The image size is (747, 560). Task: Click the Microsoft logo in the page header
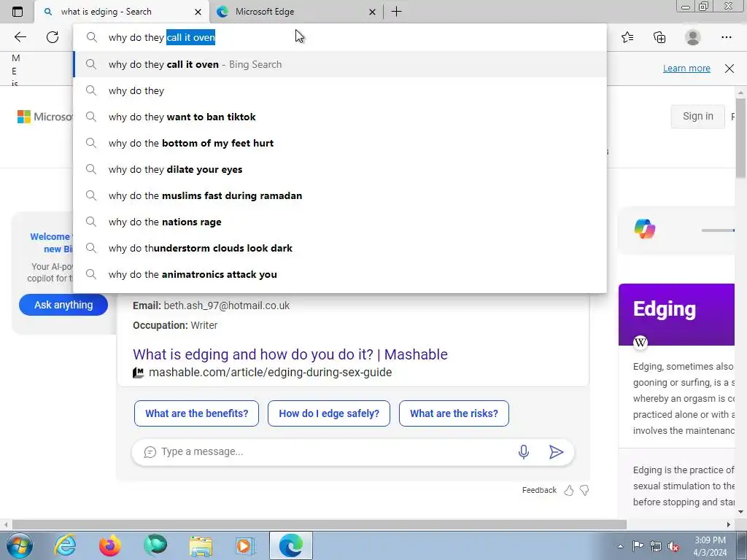point(44,117)
